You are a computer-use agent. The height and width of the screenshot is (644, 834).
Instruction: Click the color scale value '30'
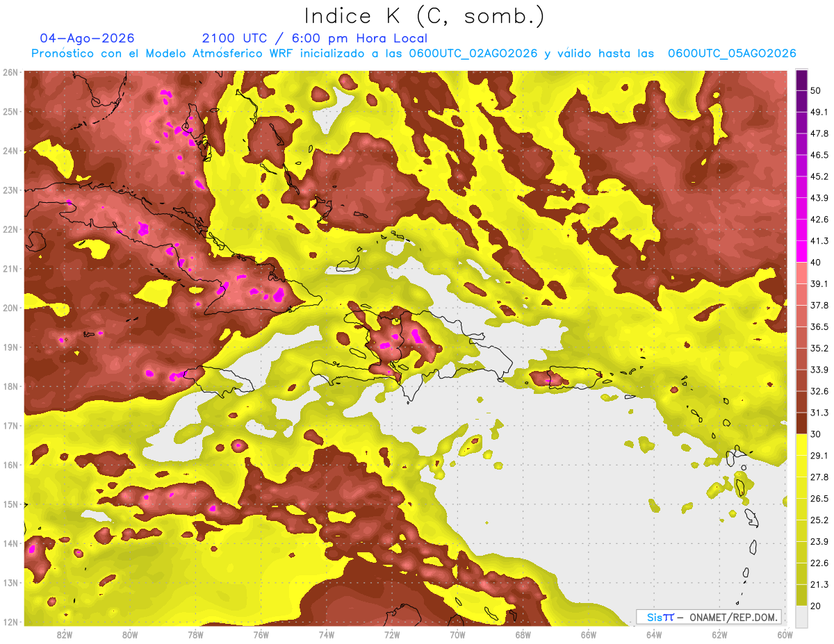point(817,434)
